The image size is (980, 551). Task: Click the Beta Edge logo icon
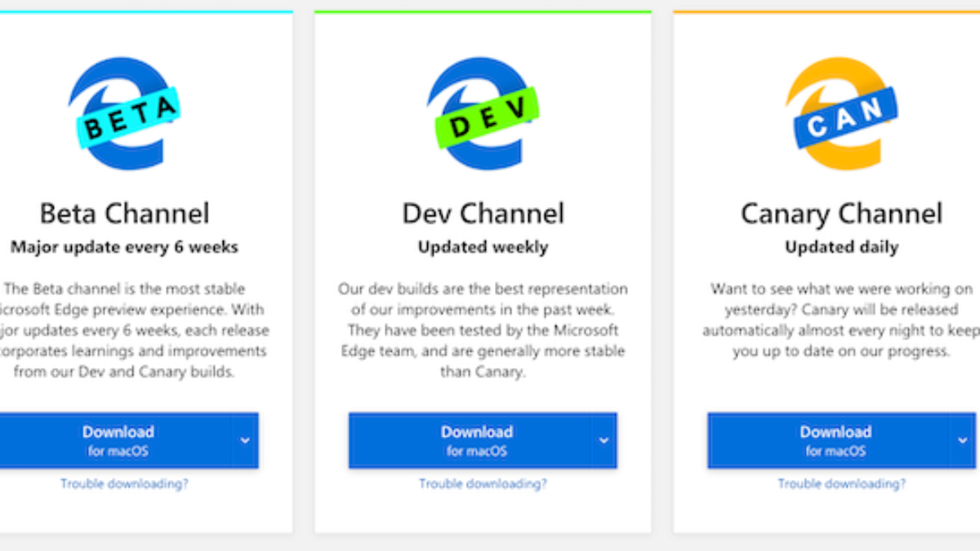point(123,114)
